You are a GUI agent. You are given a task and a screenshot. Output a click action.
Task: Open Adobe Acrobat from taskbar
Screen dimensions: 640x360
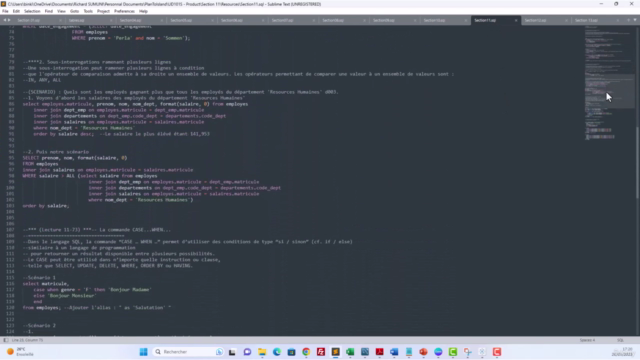380,352
